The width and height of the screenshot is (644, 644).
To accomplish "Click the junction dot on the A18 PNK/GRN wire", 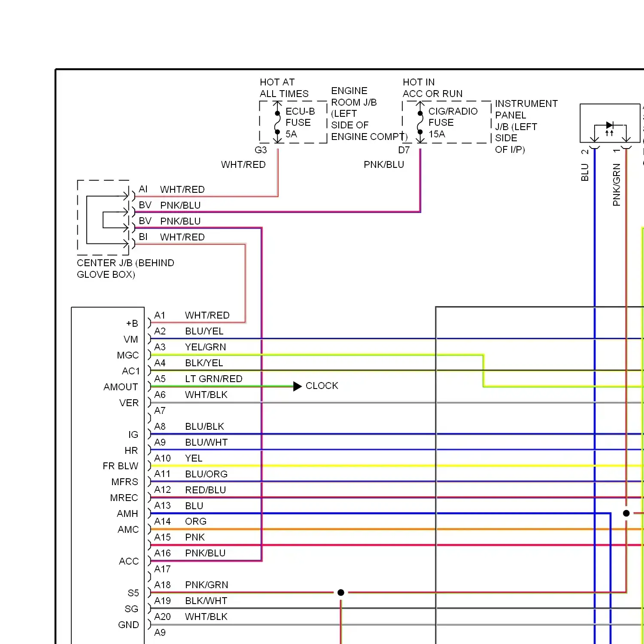I will [341, 592].
